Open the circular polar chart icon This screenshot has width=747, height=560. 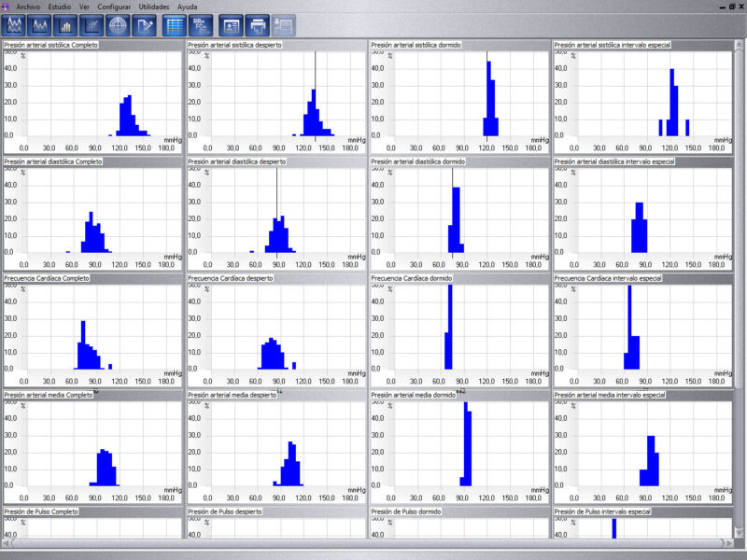point(119,25)
